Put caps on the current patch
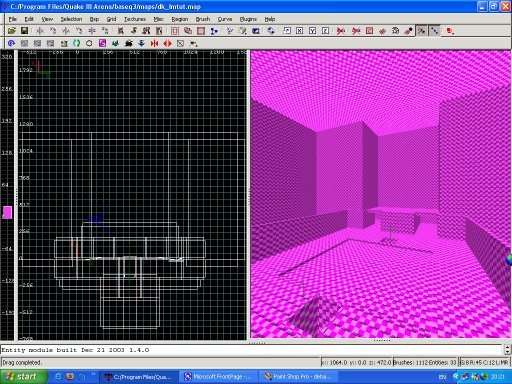 408,31
